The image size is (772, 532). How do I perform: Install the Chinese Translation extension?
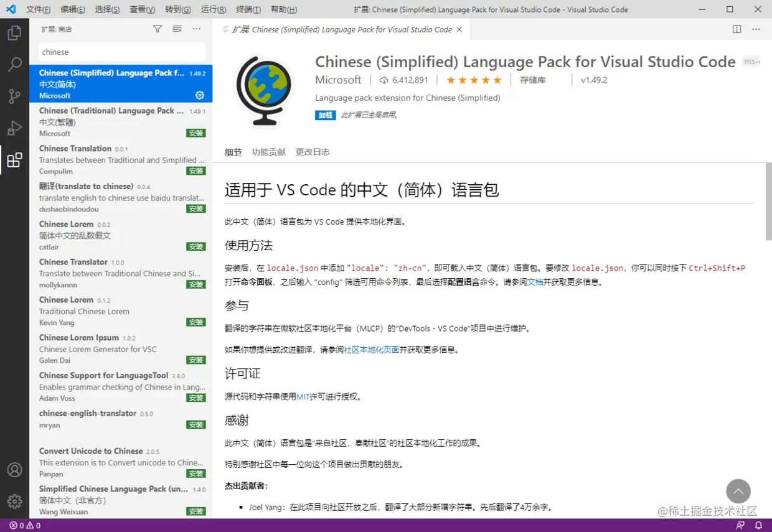point(196,171)
